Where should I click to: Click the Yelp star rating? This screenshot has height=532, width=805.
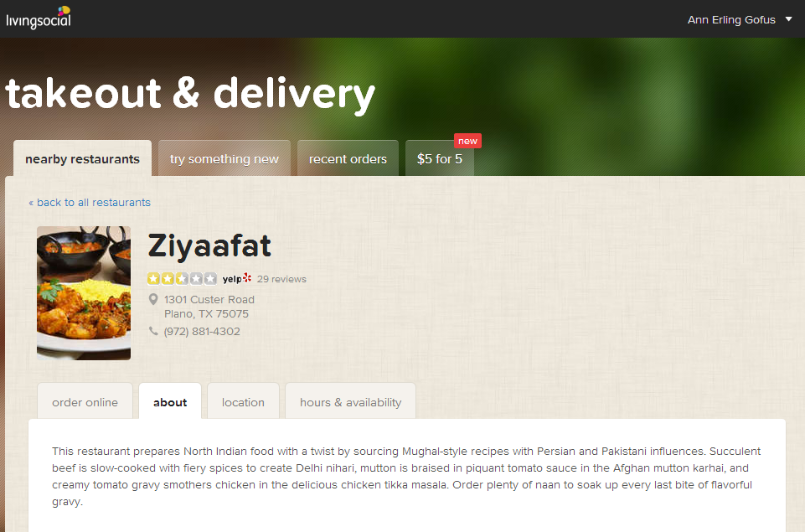183,278
